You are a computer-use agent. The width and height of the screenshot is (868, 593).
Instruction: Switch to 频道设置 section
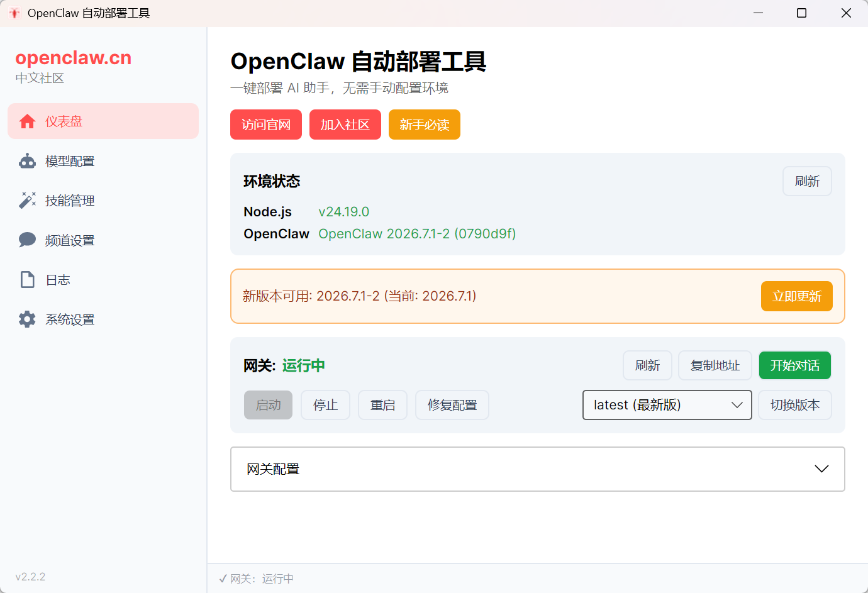pyautogui.click(x=103, y=240)
